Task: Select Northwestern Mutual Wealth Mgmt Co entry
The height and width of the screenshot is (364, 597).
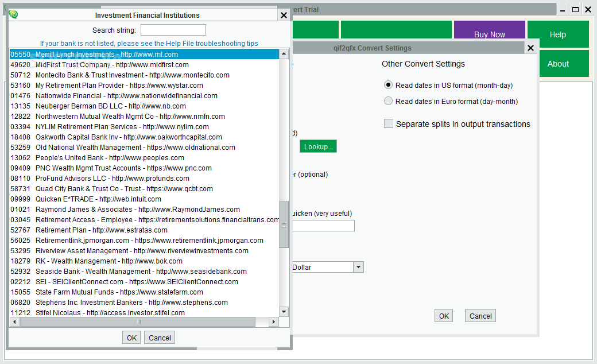Action: pos(144,116)
